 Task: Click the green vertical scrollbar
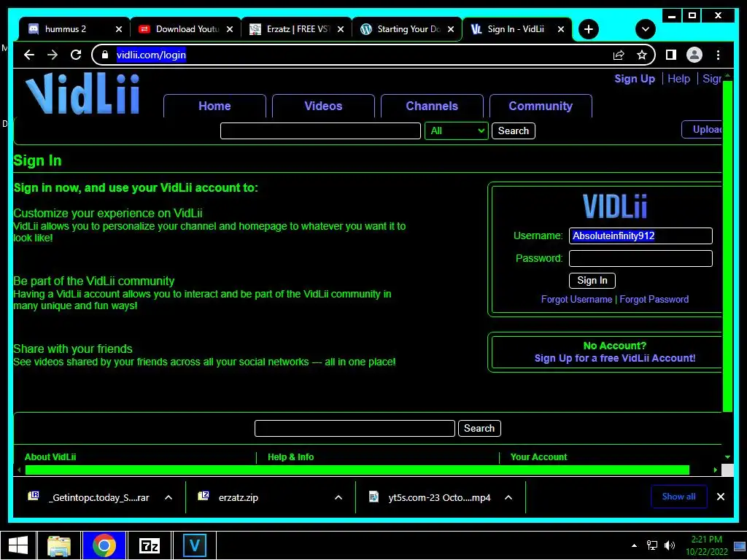(x=727, y=246)
